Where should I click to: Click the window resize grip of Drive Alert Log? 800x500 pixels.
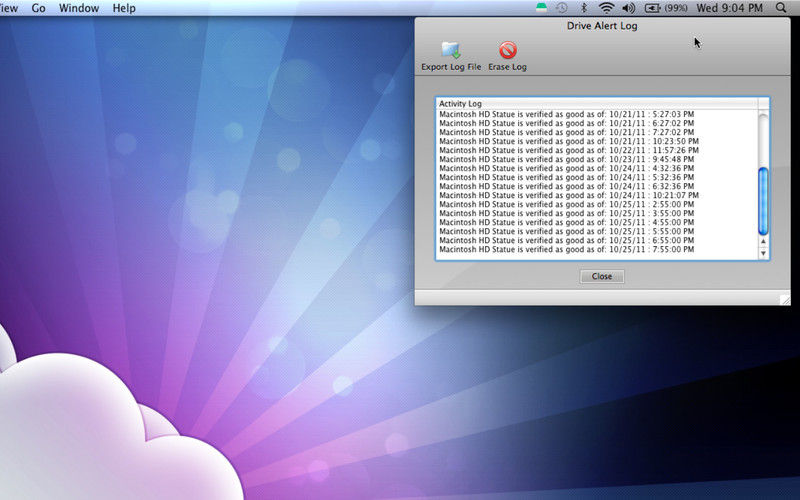[785, 300]
